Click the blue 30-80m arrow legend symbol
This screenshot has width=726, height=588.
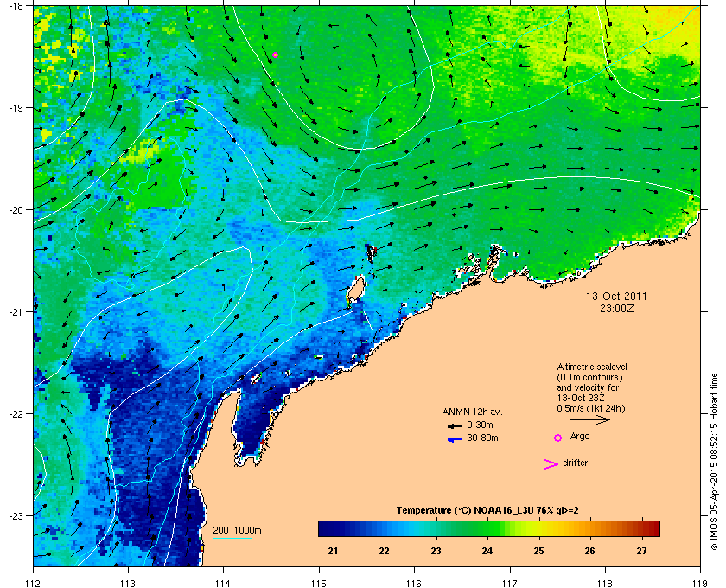[x=455, y=440]
